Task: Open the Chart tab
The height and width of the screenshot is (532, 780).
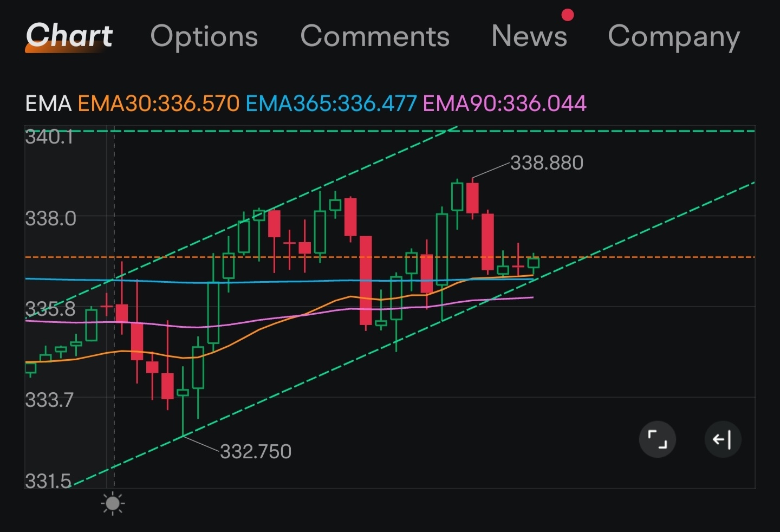Action: click(x=69, y=36)
